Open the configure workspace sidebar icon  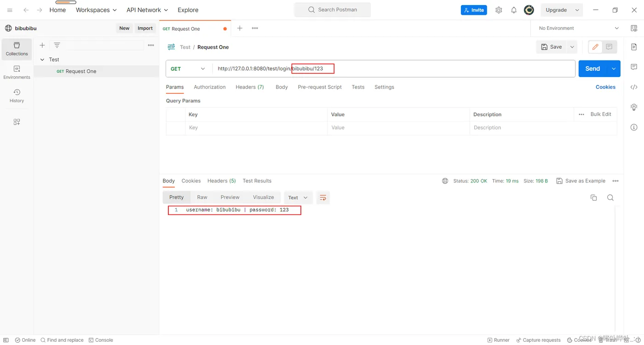click(17, 122)
